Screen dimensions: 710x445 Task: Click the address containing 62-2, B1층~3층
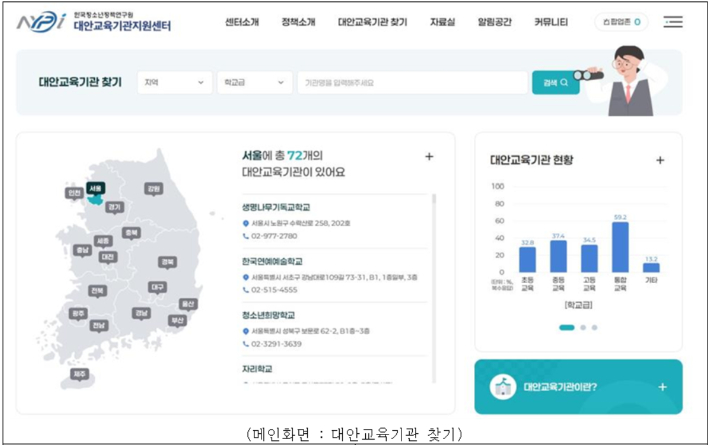coord(310,331)
